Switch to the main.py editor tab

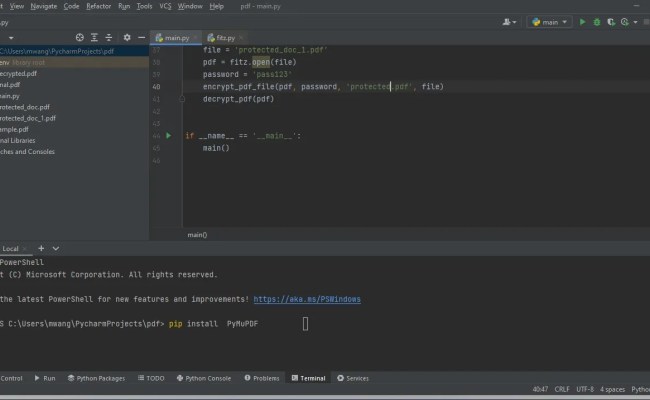pyautogui.click(x=175, y=38)
